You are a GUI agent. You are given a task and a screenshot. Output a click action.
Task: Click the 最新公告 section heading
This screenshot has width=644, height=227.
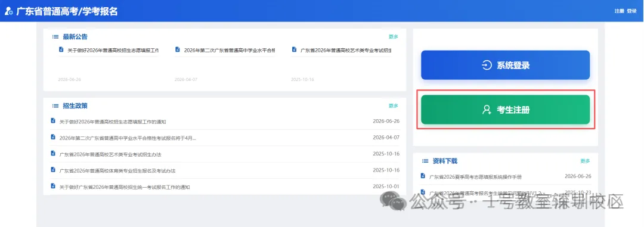pyautogui.click(x=75, y=36)
